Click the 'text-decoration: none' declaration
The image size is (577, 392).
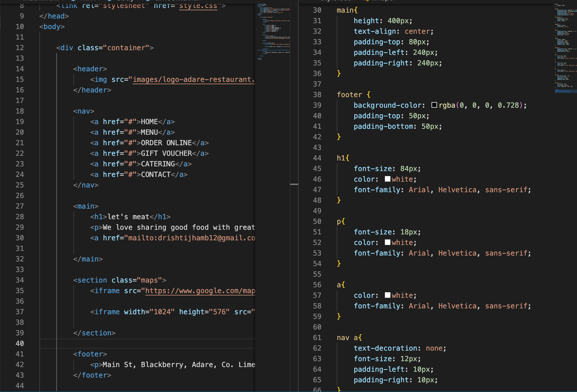coord(400,348)
